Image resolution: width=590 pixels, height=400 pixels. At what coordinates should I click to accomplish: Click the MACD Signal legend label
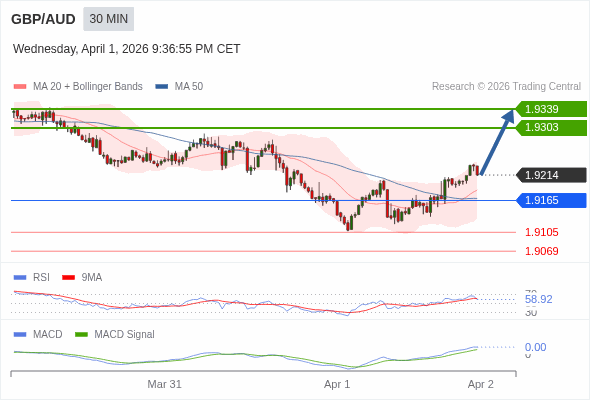point(124,335)
